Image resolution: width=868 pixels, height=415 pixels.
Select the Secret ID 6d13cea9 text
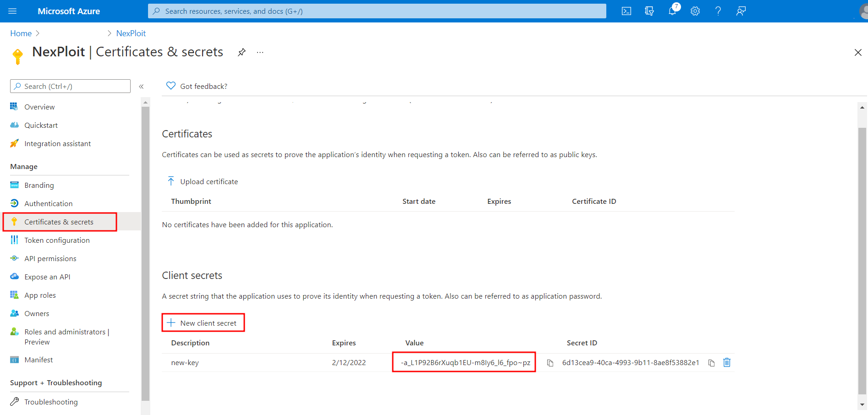click(631, 362)
